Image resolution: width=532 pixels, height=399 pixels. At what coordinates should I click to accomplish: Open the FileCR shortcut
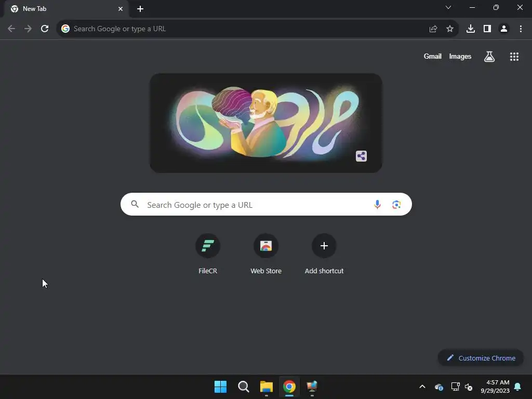click(208, 254)
